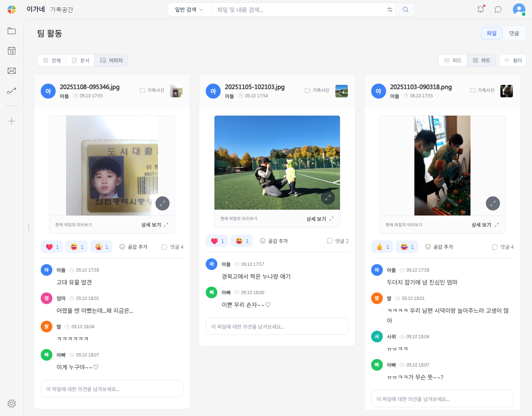The image size is (532, 416).
Task: Click 상세 보기 on 20251105-102103.jpg card
Action: point(320,219)
